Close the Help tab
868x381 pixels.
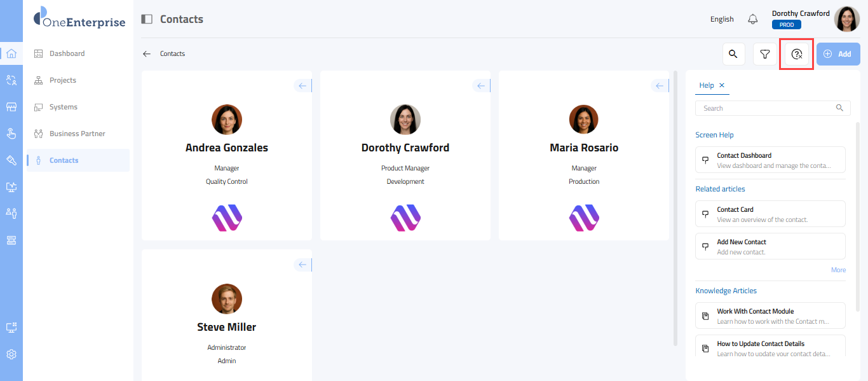(x=722, y=85)
